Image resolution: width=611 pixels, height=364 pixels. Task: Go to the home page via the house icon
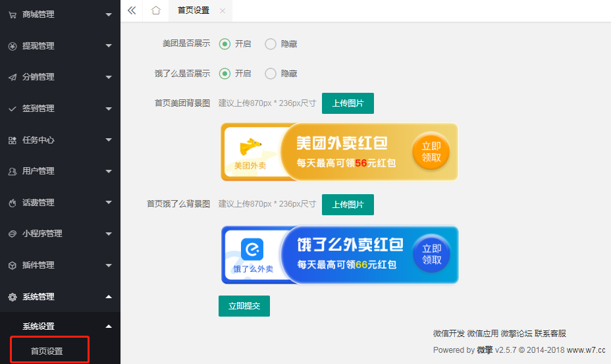156,11
